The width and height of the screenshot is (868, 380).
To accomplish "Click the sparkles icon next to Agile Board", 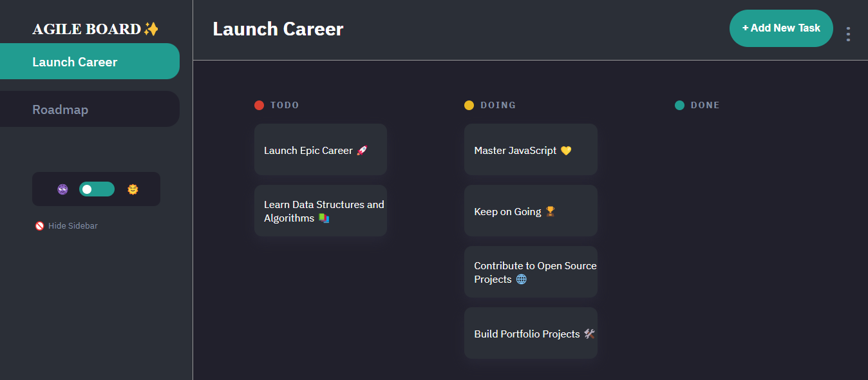I will (151, 29).
